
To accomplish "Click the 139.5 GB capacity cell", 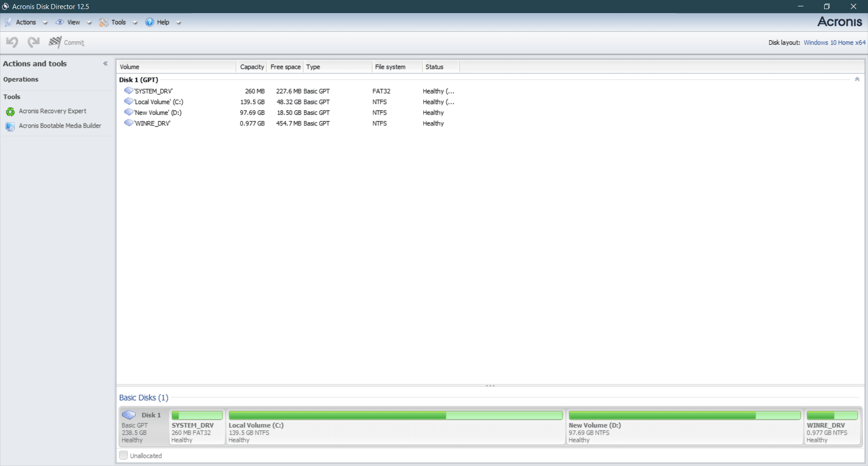I will pos(252,102).
